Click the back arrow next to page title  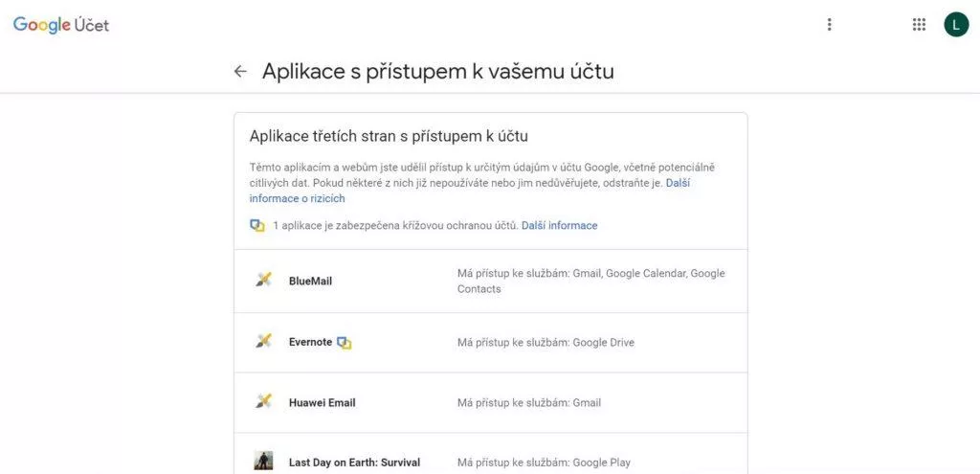[x=240, y=71]
